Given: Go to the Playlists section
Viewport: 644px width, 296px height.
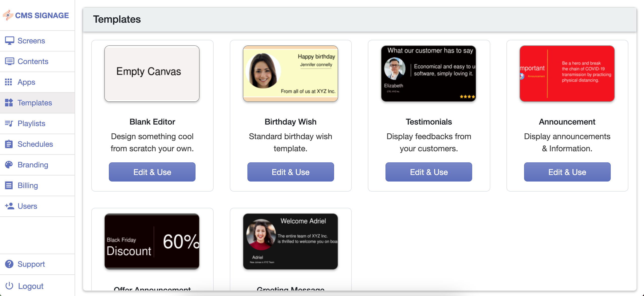Looking at the screenshot, I should coord(31,123).
